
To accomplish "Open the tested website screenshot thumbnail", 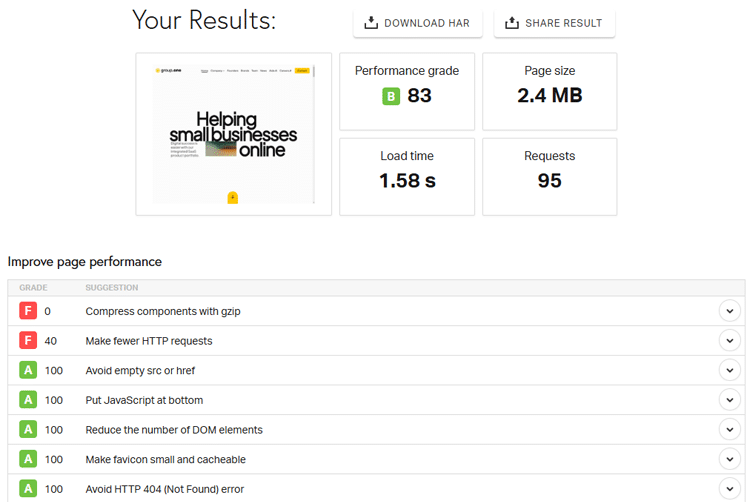I will tap(233, 134).
